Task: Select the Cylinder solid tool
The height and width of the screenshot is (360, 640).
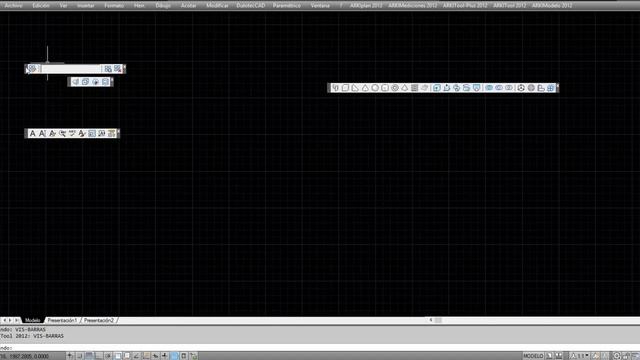Action: click(x=385, y=88)
